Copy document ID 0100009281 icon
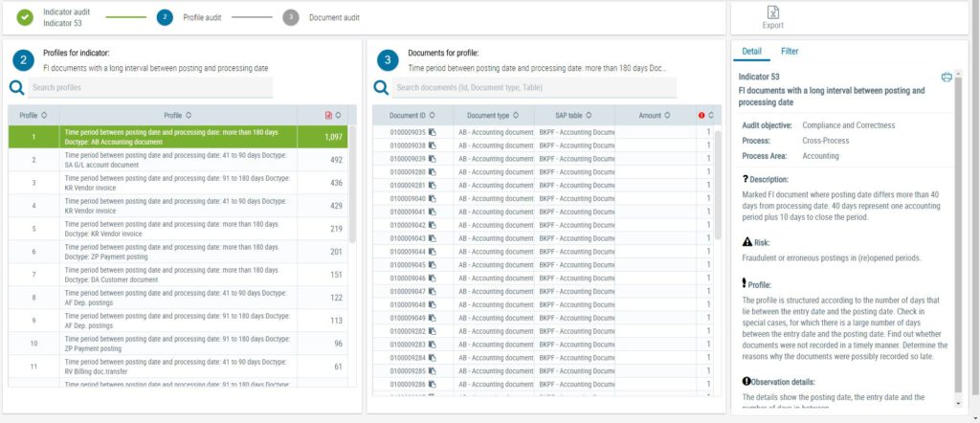The image size is (980, 423). pyautogui.click(x=432, y=185)
